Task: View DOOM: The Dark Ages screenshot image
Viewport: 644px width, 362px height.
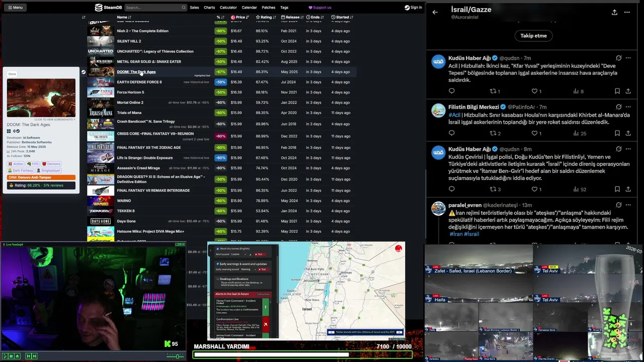Action: click(x=41, y=97)
